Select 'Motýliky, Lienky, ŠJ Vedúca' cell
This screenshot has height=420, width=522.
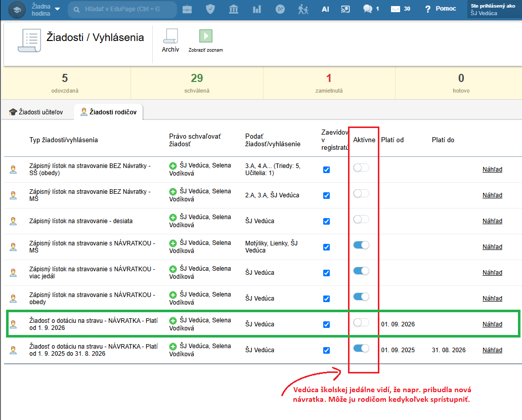272,247
